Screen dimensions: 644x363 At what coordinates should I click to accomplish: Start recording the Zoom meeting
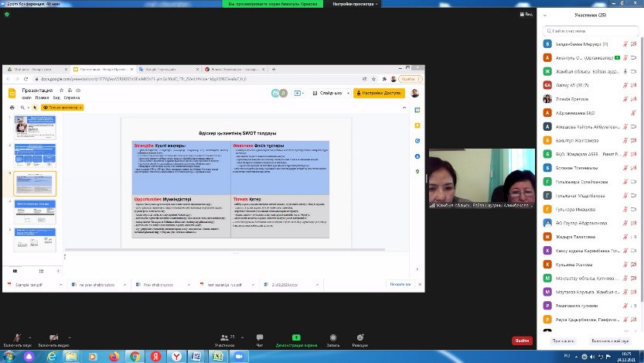(333, 337)
